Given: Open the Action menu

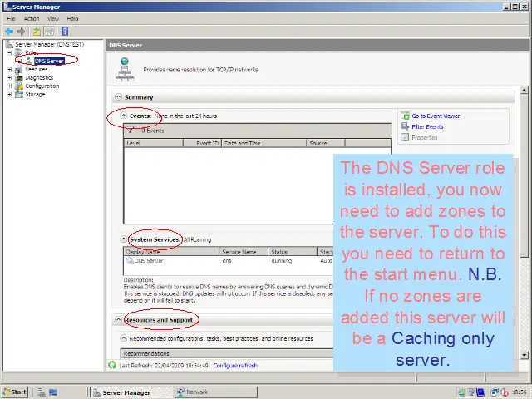Looking at the screenshot, I should click(32, 18).
